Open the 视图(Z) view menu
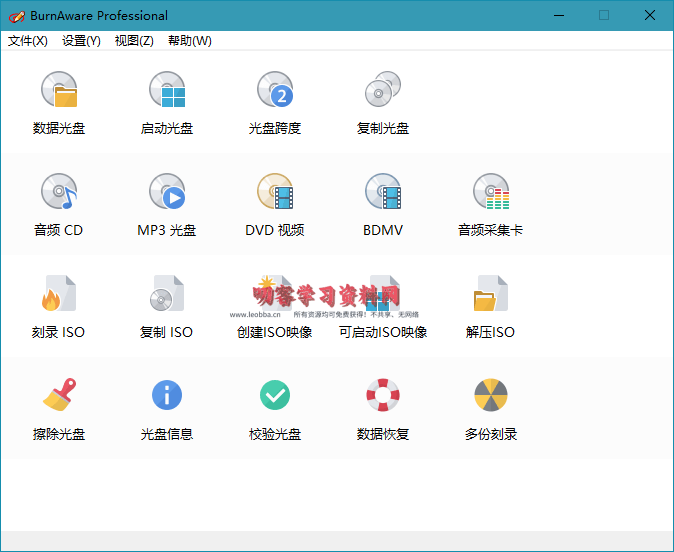Viewport: 674px width, 552px height. 134,41
